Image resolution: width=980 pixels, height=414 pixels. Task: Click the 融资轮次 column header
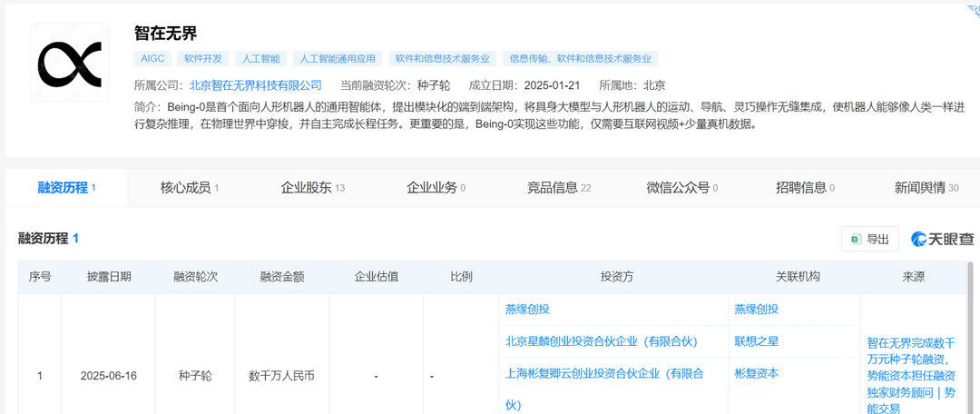coord(196,277)
